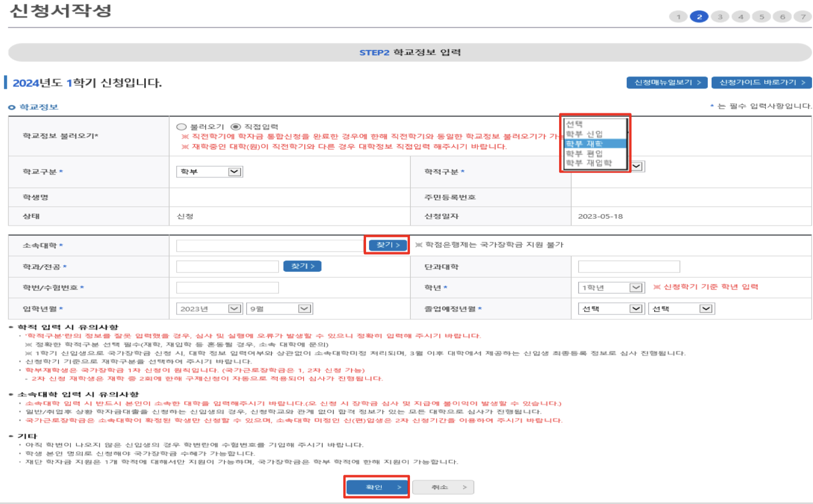The image size is (813, 504).
Task: Click 찾기 next to 학과/전공 field
Action: point(302,266)
